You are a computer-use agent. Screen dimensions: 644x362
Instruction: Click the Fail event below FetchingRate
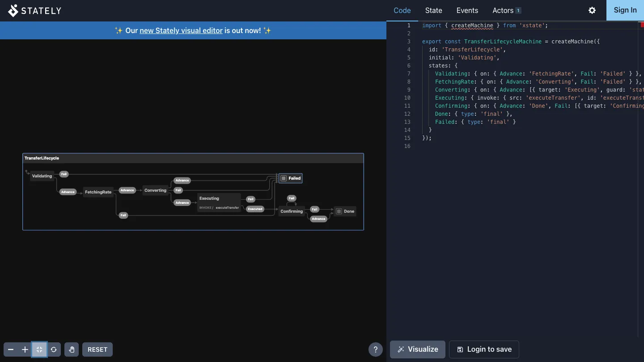(123, 215)
